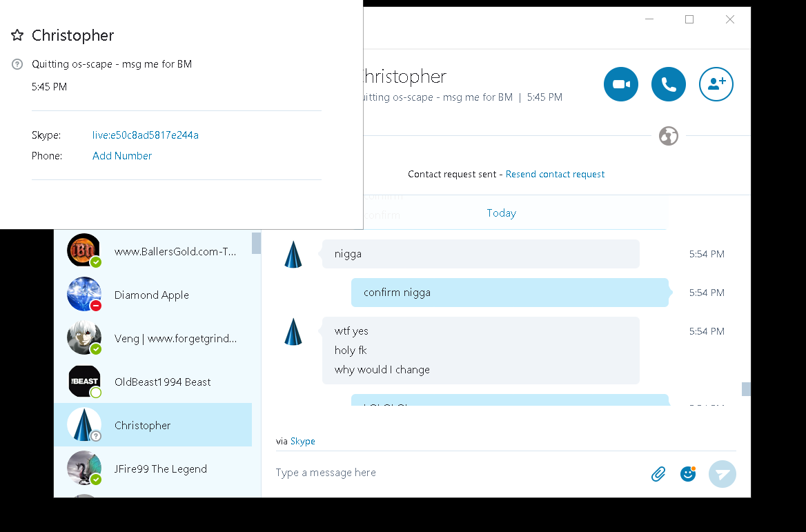Open Veng | www.forgetgrind contact
This screenshot has width=806, height=532.
153,338
